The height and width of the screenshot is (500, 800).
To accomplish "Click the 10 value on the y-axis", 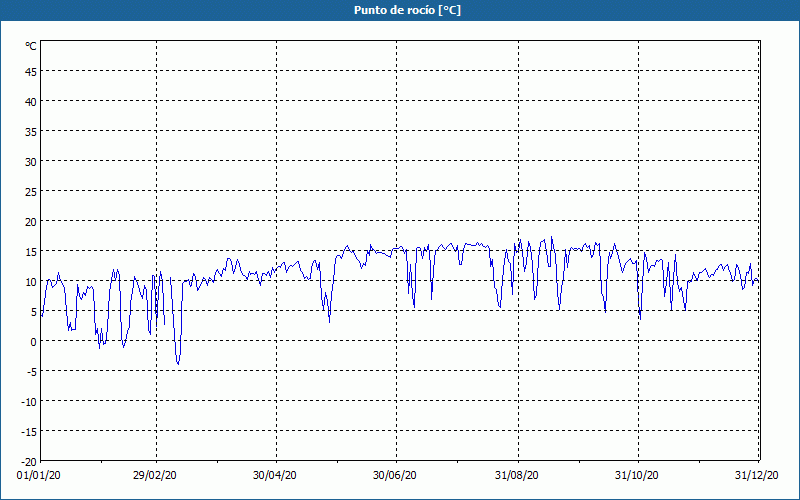I will [x=31, y=282].
